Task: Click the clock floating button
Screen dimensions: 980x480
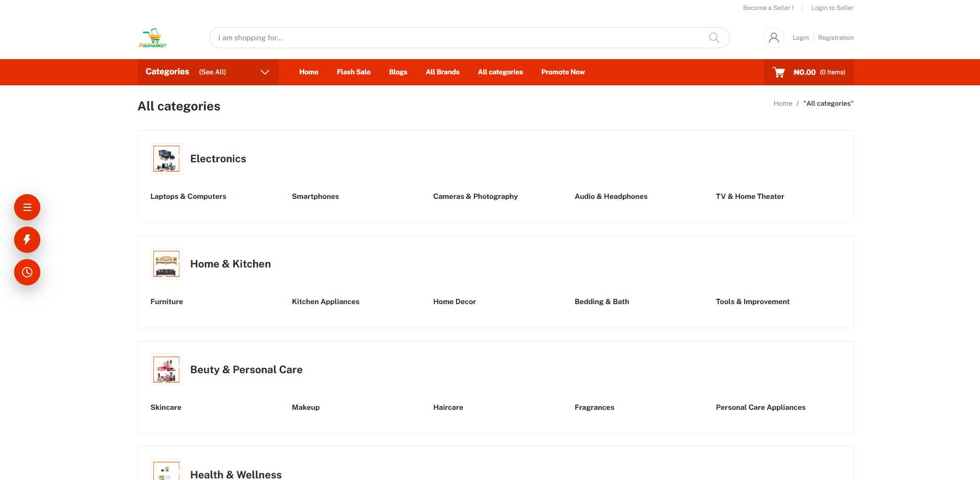Action: (x=27, y=272)
